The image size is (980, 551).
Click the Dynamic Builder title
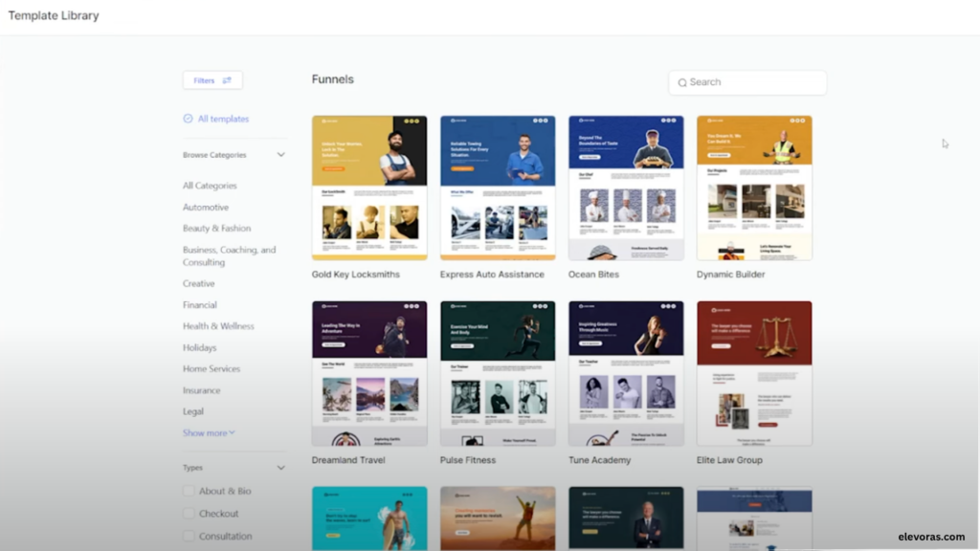point(730,275)
